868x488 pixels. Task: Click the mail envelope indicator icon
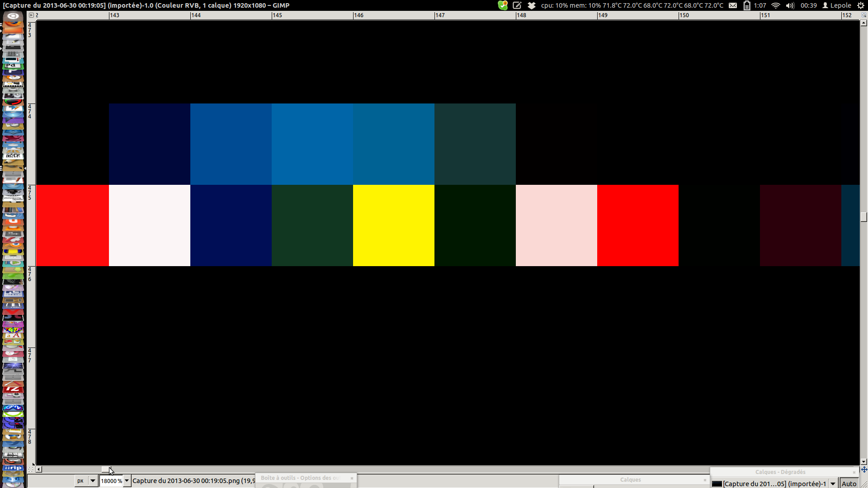click(x=733, y=5)
